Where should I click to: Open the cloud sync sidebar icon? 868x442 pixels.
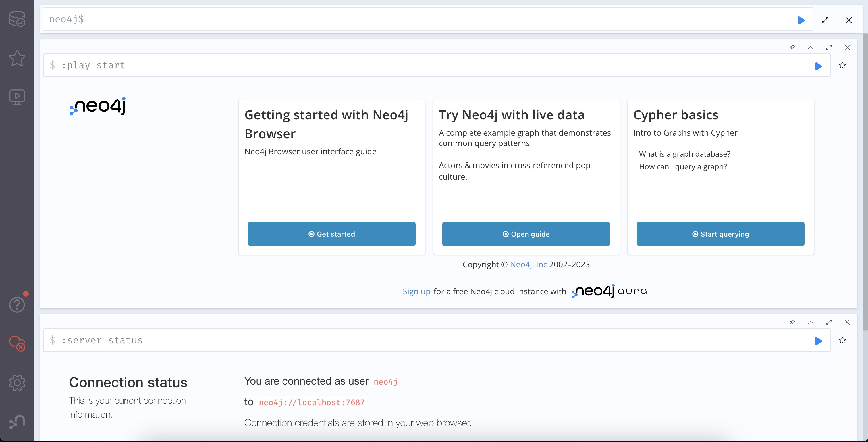tap(17, 343)
